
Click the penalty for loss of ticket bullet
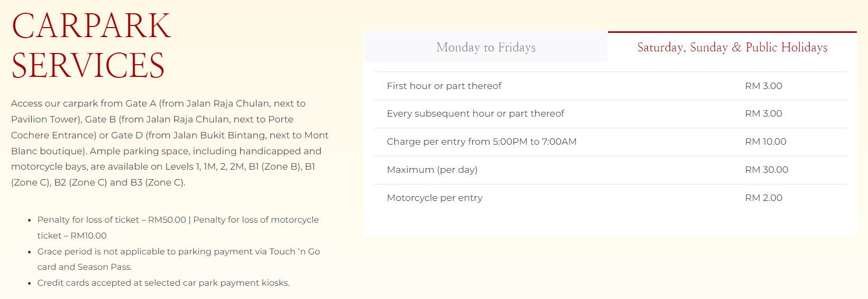tap(178, 227)
